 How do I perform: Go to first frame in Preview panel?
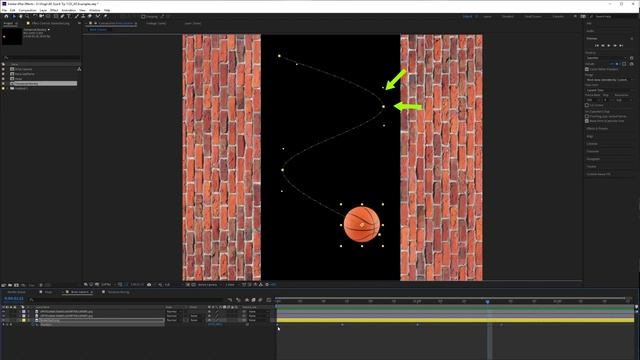[597, 46]
